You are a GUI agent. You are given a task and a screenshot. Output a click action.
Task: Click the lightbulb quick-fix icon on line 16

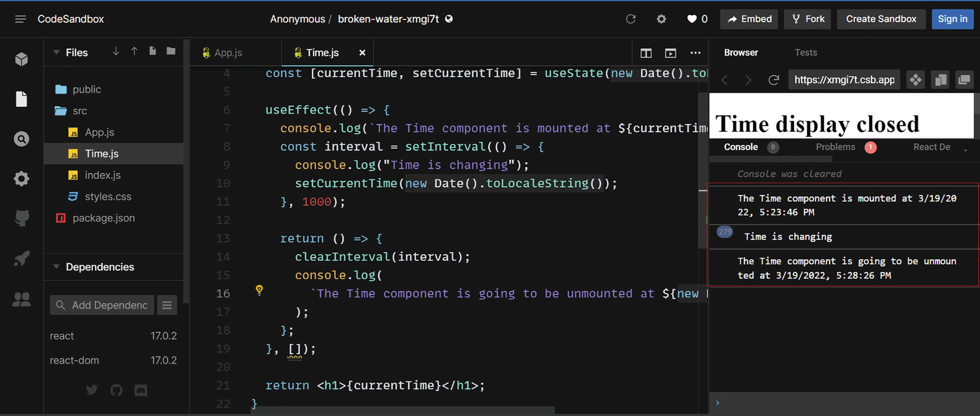259,290
